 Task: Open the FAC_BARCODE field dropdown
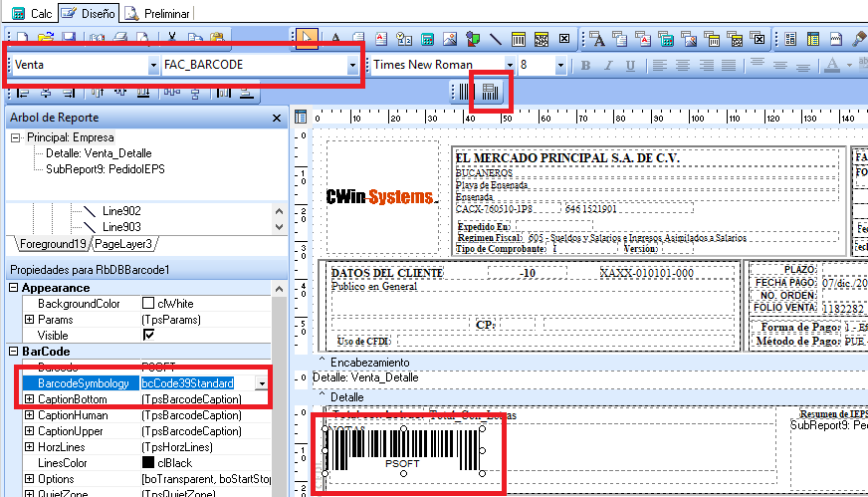353,65
